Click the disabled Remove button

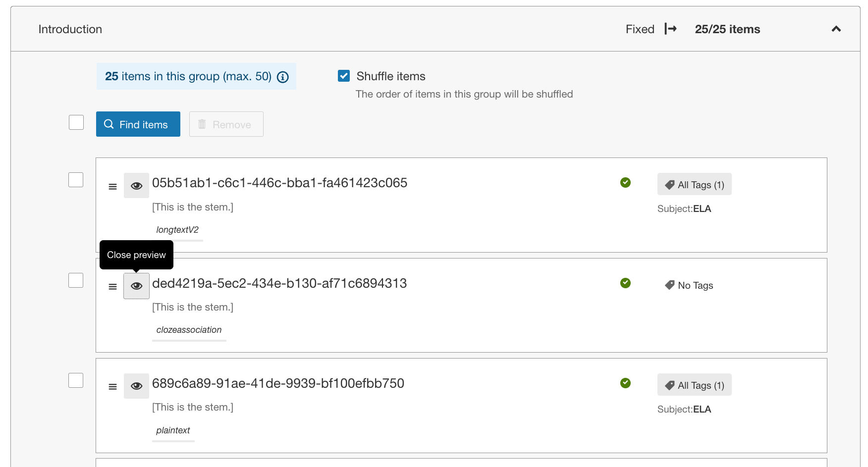226,124
